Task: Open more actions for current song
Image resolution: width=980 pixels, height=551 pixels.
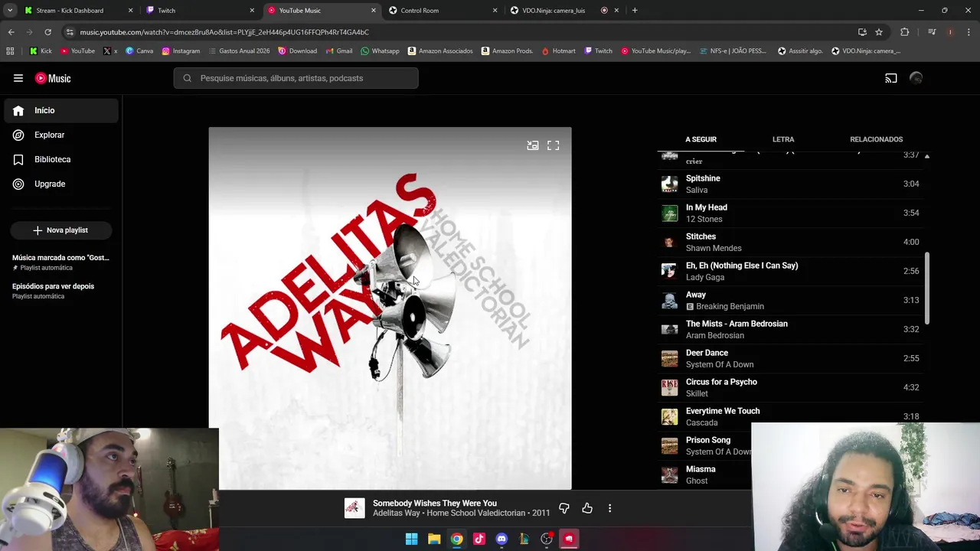Action: (609, 508)
